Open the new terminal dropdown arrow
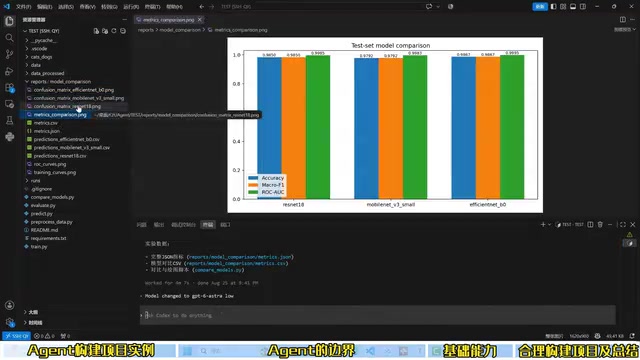The height and width of the screenshot is (360, 640). coord(549,224)
